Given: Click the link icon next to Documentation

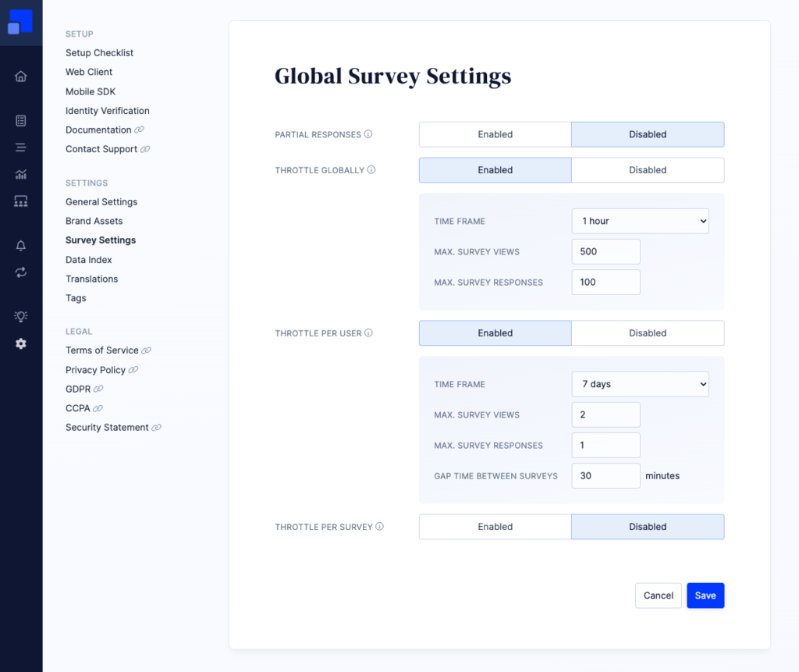Looking at the screenshot, I should (139, 130).
